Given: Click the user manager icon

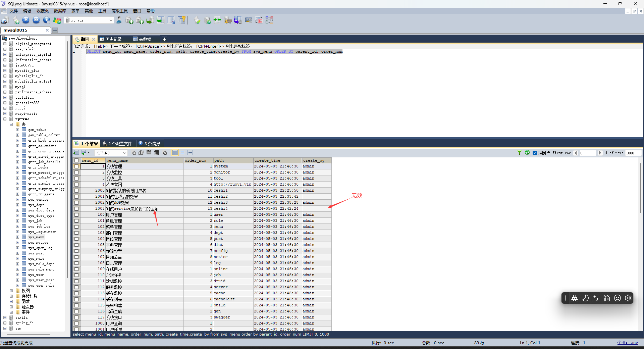Looking at the screenshot, I should 119,20.
